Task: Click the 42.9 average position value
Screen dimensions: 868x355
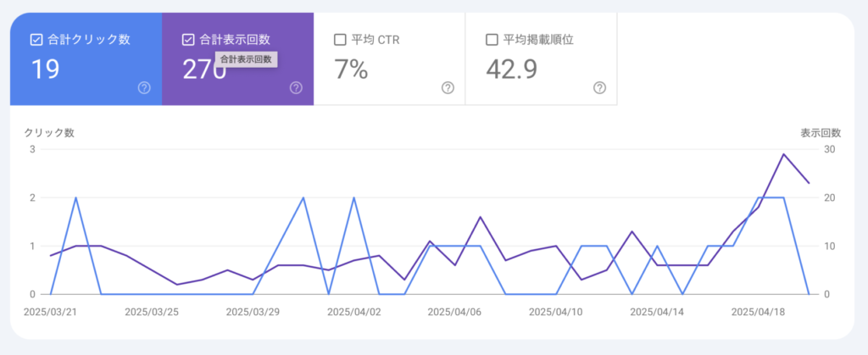Action: tap(512, 69)
